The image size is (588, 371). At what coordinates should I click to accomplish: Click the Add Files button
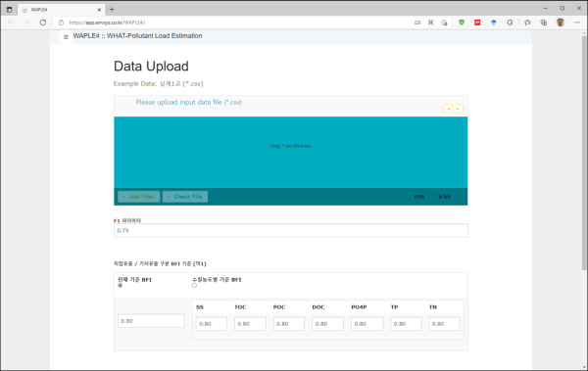(139, 197)
